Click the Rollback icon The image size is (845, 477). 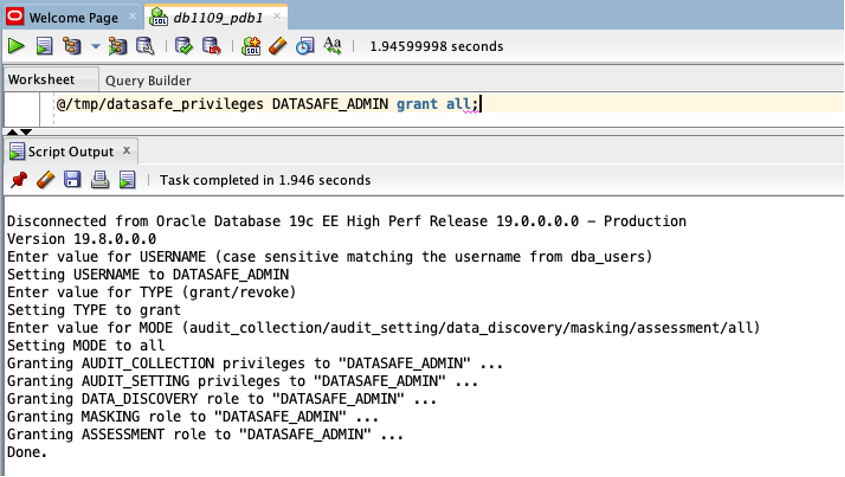211,46
